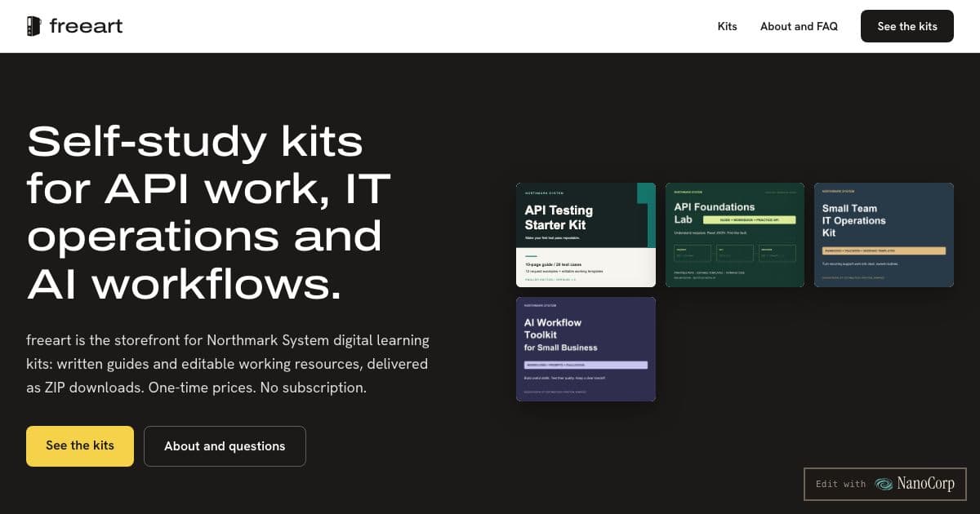Click the freeart storefront description paragraph

[x=228, y=364]
